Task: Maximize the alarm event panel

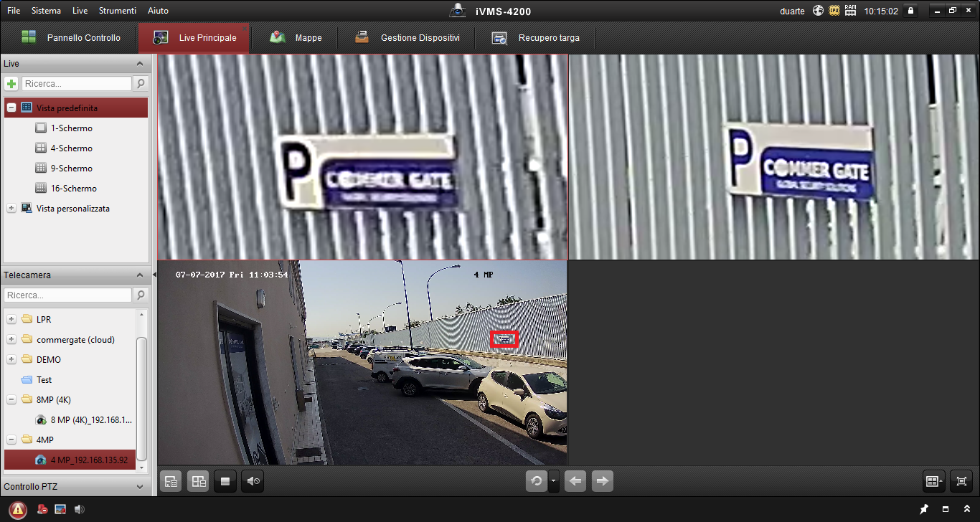Action: pos(946,509)
